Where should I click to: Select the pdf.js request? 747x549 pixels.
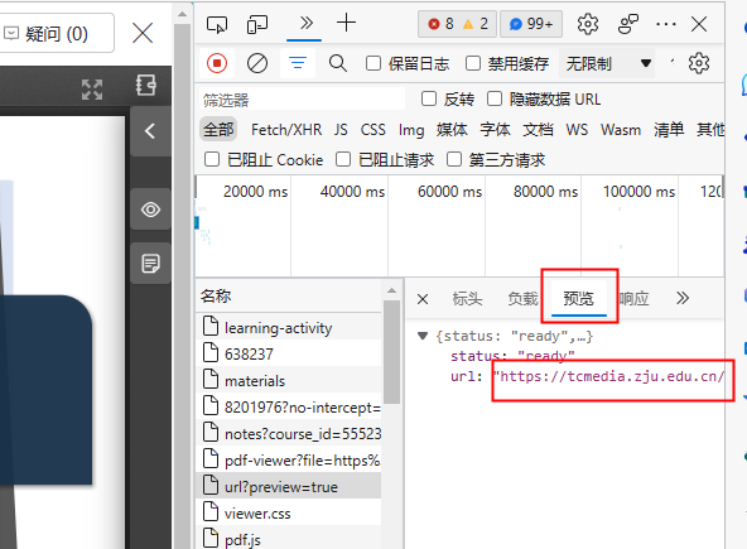pos(288,539)
